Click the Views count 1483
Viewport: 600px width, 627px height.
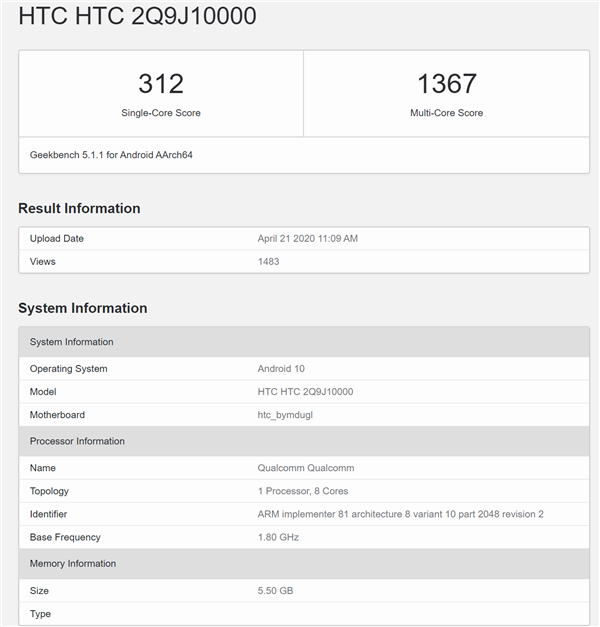tap(268, 262)
